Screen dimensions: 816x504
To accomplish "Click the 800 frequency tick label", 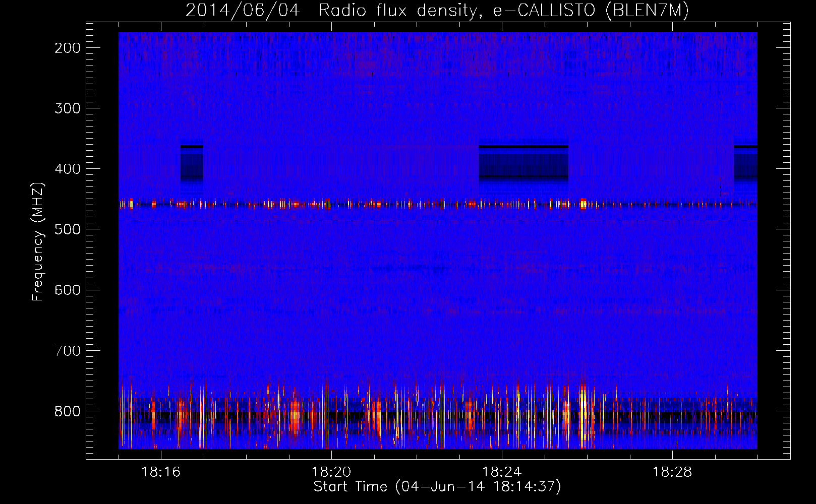I will 68,411.
